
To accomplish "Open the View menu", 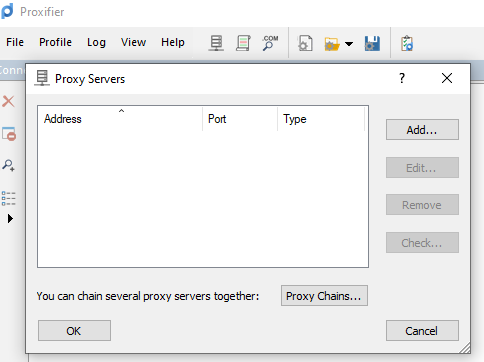I will click(x=133, y=42).
